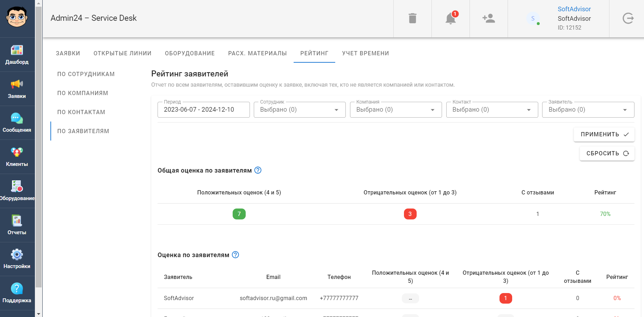Click the sidebar scrollbar down arrow
This screenshot has height=317, width=644.
39,314
